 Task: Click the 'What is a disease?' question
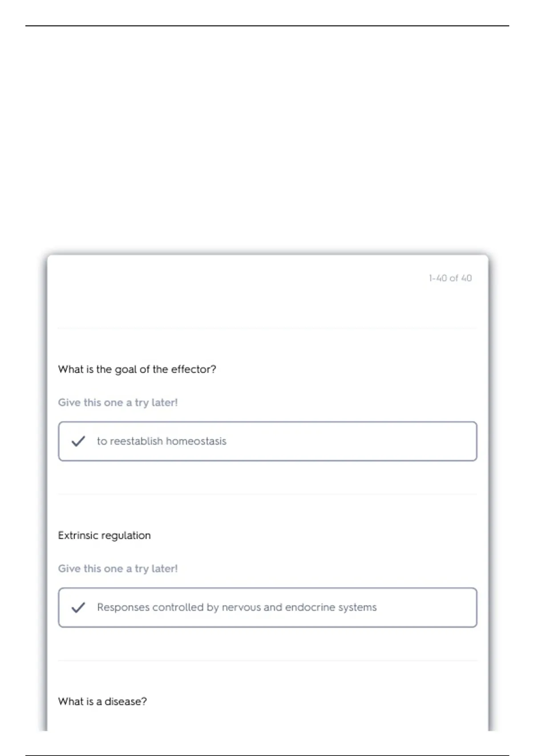coord(102,702)
